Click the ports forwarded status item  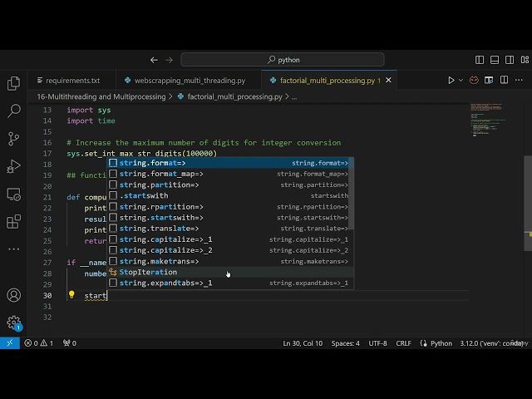point(70,343)
